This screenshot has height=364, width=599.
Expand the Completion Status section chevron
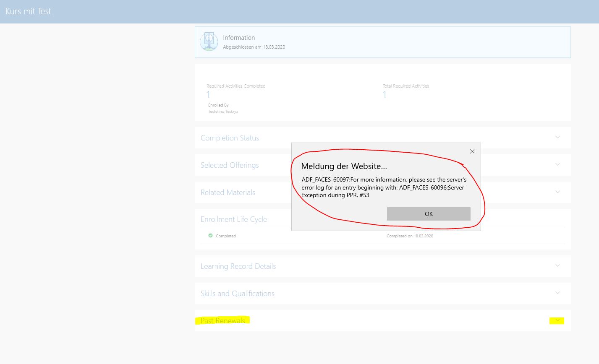[558, 137]
